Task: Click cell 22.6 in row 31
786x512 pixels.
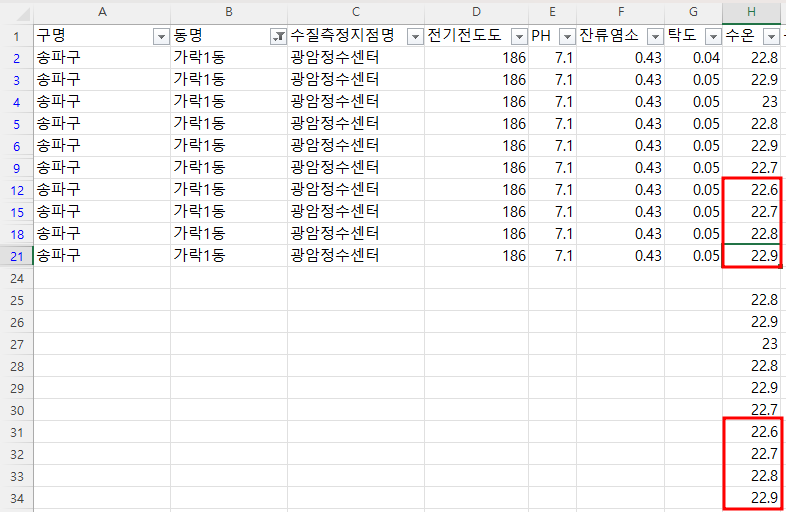Action: [764, 432]
